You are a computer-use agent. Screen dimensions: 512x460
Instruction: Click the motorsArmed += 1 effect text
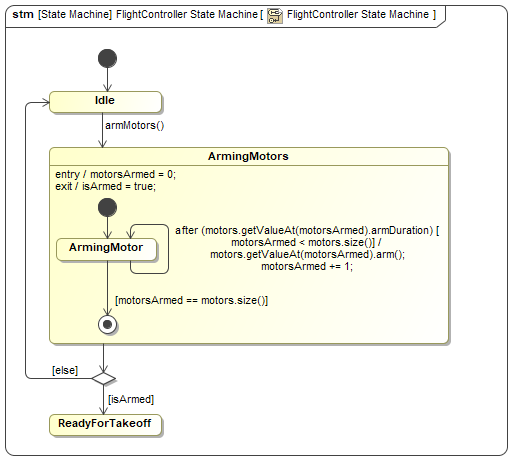(307, 266)
